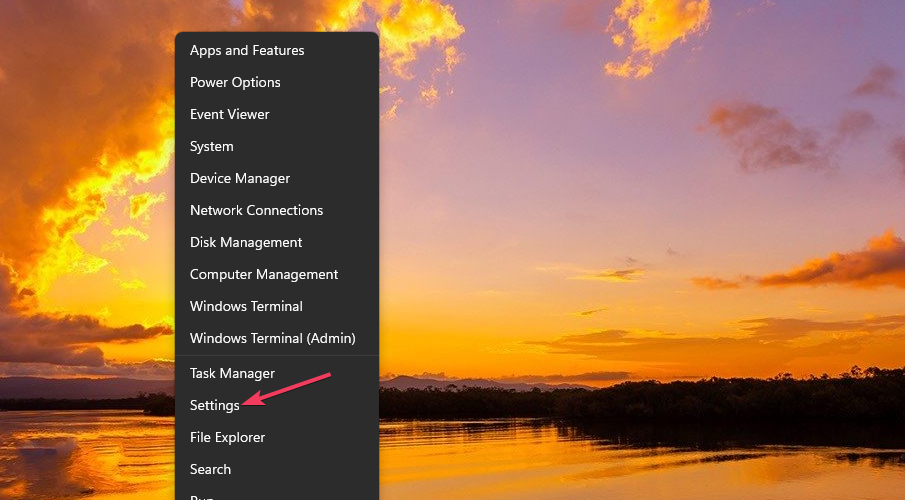Select the Search menu entry

point(210,469)
